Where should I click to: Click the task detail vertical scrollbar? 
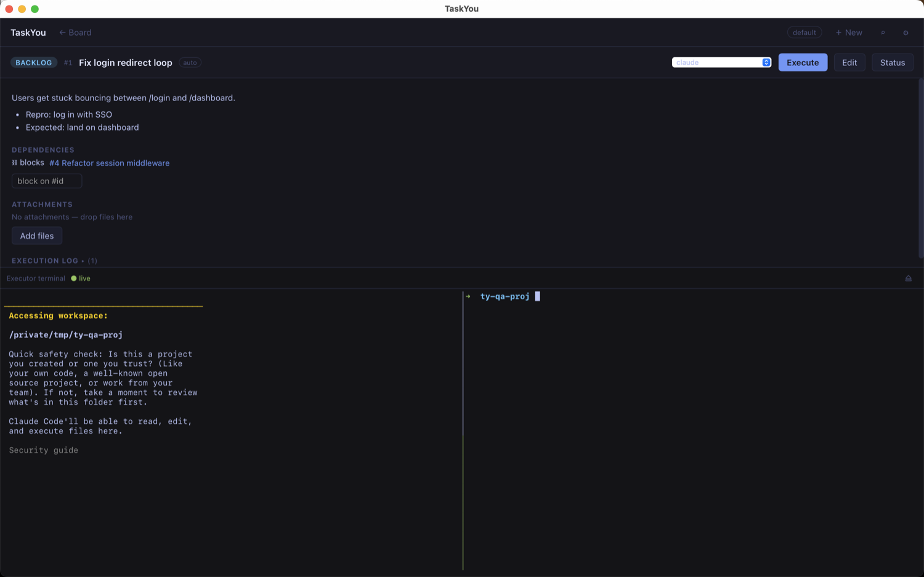click(921, 169)
